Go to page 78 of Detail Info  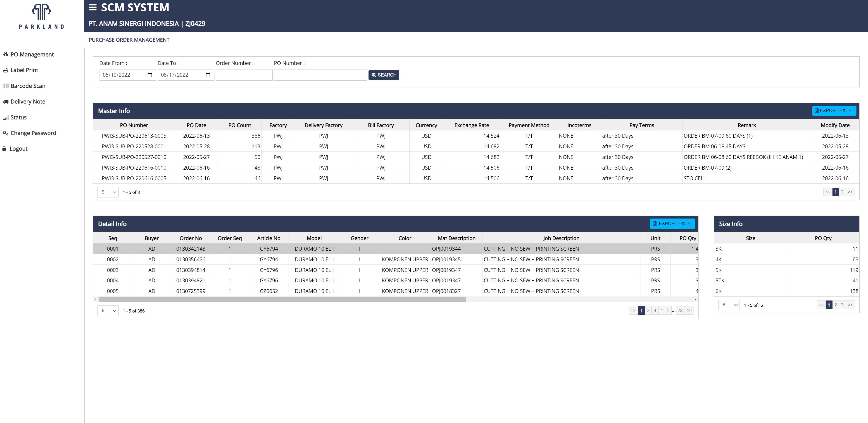click(680, 310)
